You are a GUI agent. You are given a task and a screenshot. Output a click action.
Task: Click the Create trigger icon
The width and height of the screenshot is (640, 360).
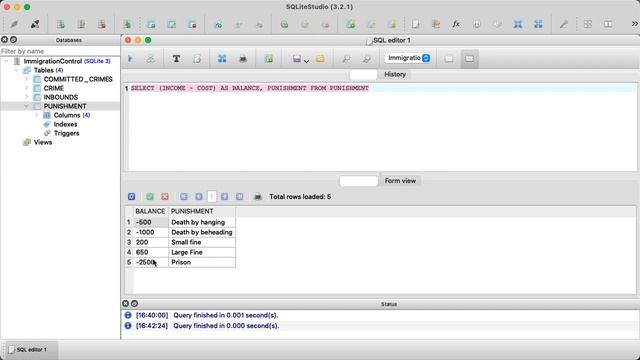284,24
